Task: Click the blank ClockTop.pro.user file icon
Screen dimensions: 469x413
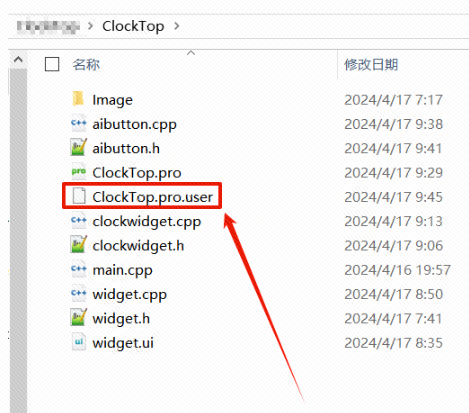Action: pyautogui.click(x=79, y=196)
